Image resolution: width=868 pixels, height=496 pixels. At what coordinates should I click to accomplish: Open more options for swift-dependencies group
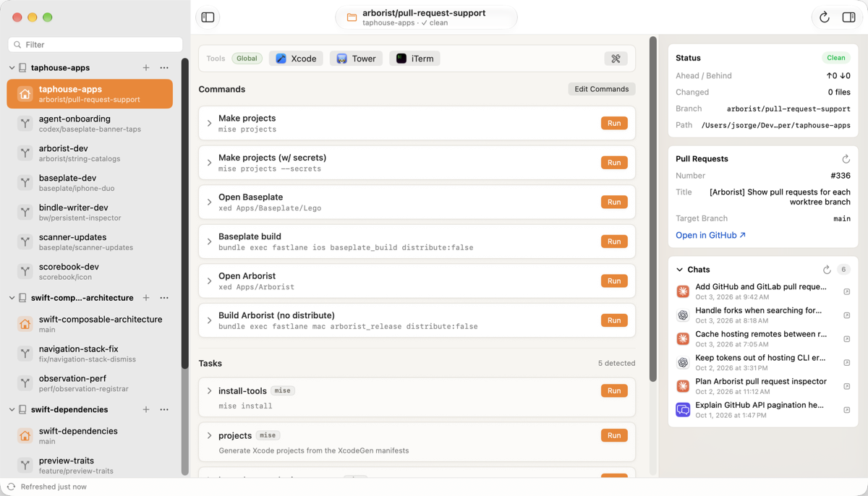tap(164, 409)
